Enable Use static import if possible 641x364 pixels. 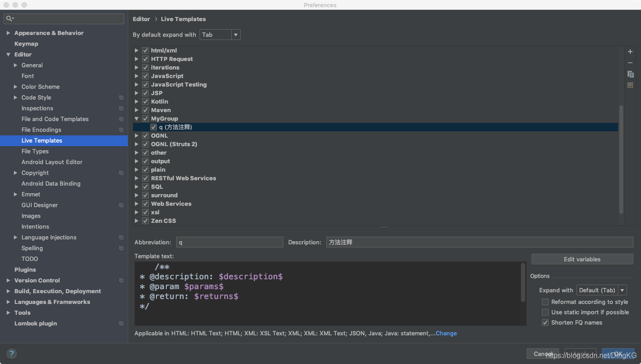tap(545, 312)
